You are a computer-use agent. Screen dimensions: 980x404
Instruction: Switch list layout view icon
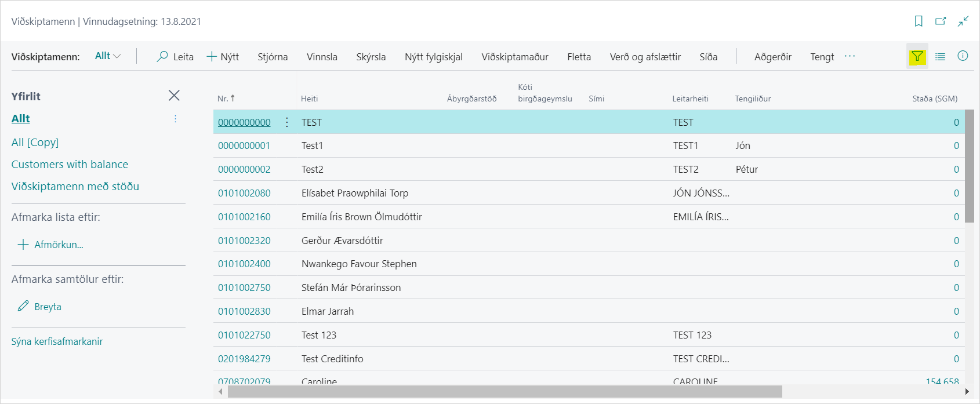(941, 56)
